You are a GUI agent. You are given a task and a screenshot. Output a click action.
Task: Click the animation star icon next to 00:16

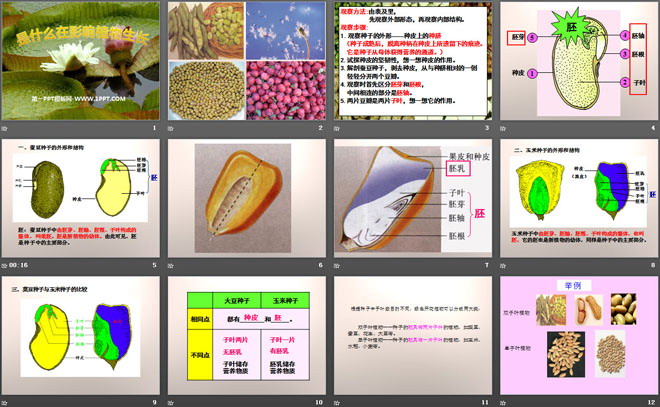[5, 266]
